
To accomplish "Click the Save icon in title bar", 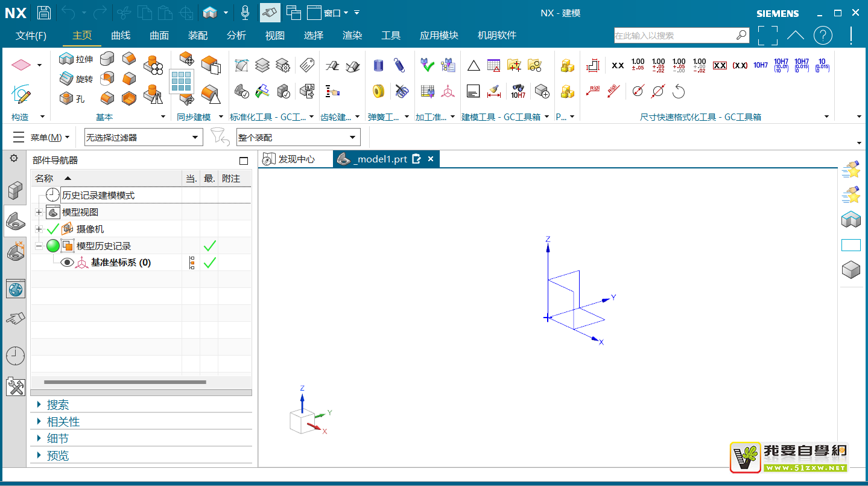I will click(x=44, y=12).
